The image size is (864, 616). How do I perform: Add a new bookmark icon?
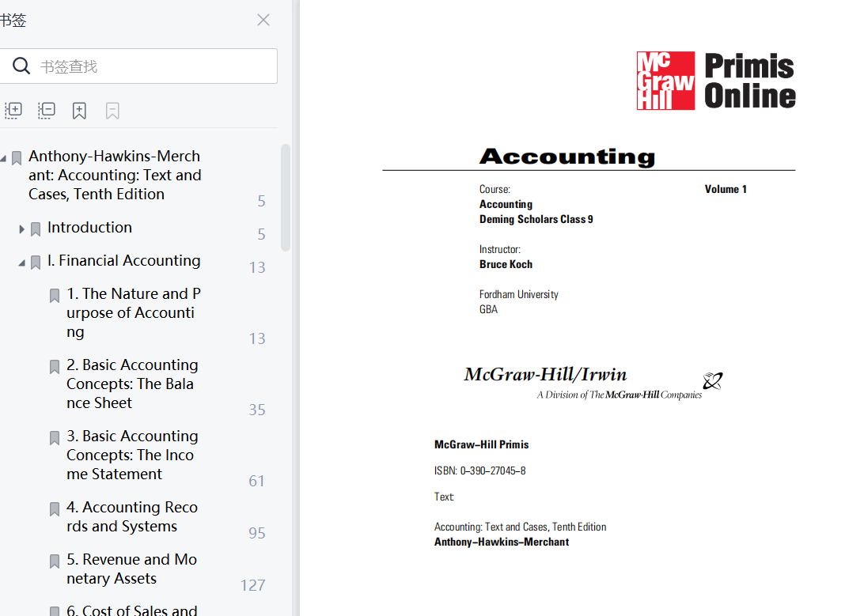[x=79, y=111]
